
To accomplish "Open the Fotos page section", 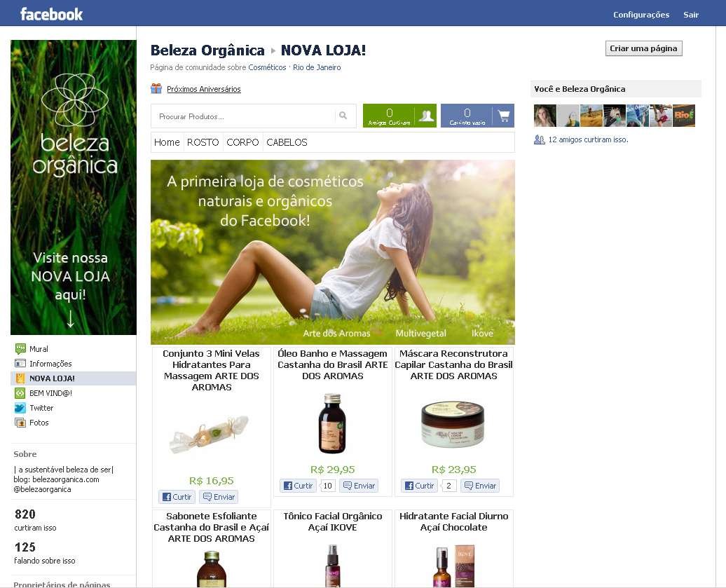I will pyautogui.click(x=39, y=423).
